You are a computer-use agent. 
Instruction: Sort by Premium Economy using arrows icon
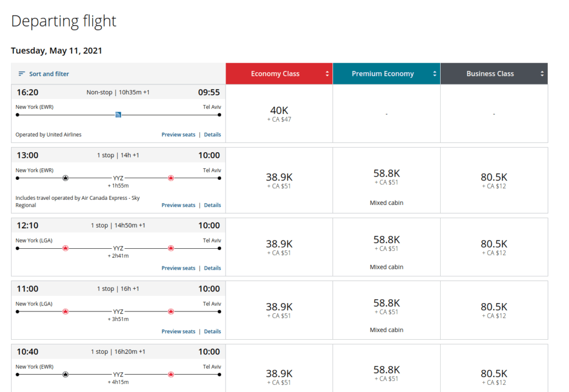point(435,74)
